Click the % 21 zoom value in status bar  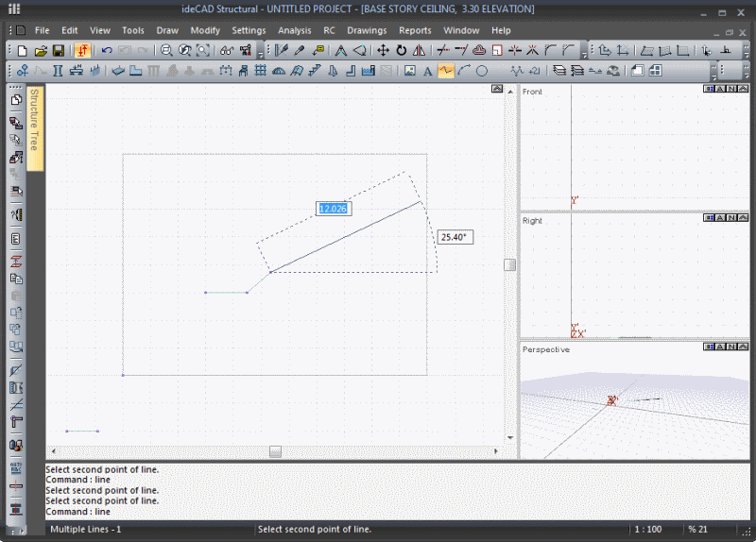(697, 529)
